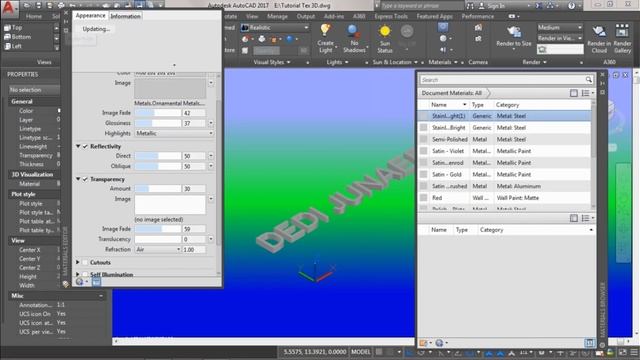The width and height of the screenshot is (640, 360).
Task: Click the Materials Browser icon in ribbon
Action: point(443,28)
